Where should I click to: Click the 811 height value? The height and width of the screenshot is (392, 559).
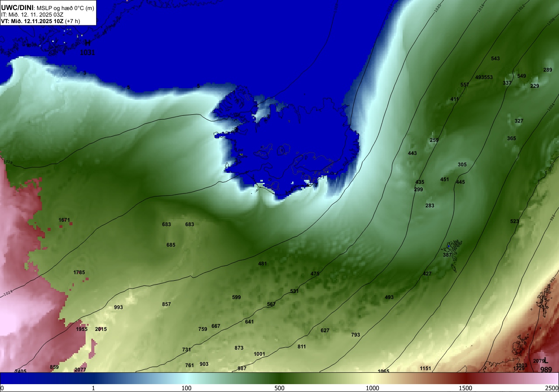pyautogui.click(x=302, y=347)
